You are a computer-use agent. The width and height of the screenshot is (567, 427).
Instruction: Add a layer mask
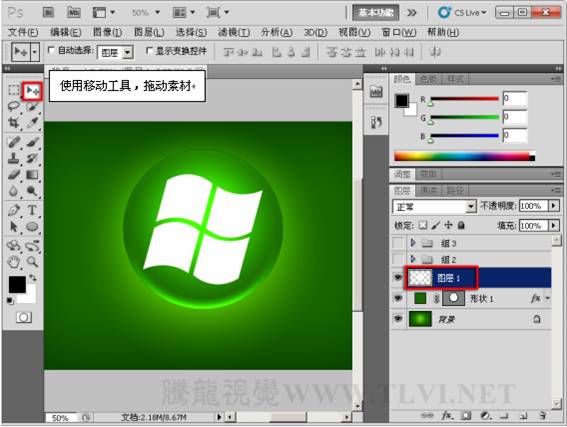point(466,416)
